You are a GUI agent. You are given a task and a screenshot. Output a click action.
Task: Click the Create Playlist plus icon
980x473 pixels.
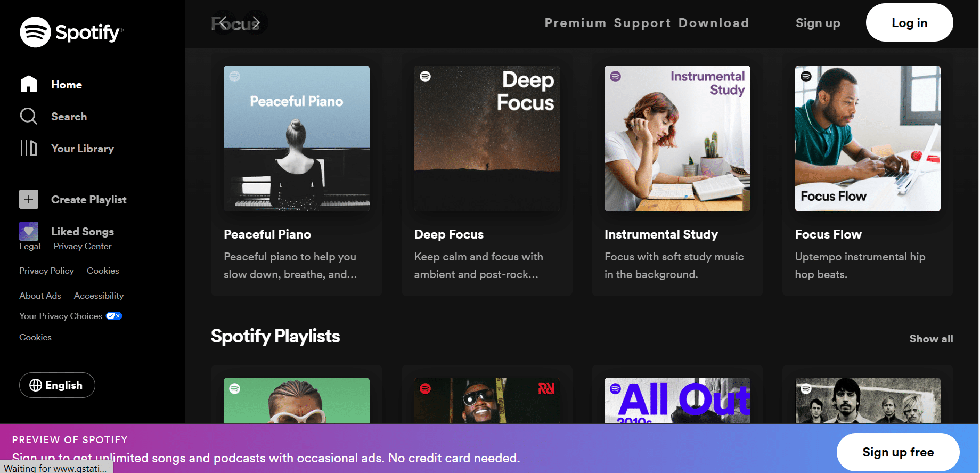29,199
